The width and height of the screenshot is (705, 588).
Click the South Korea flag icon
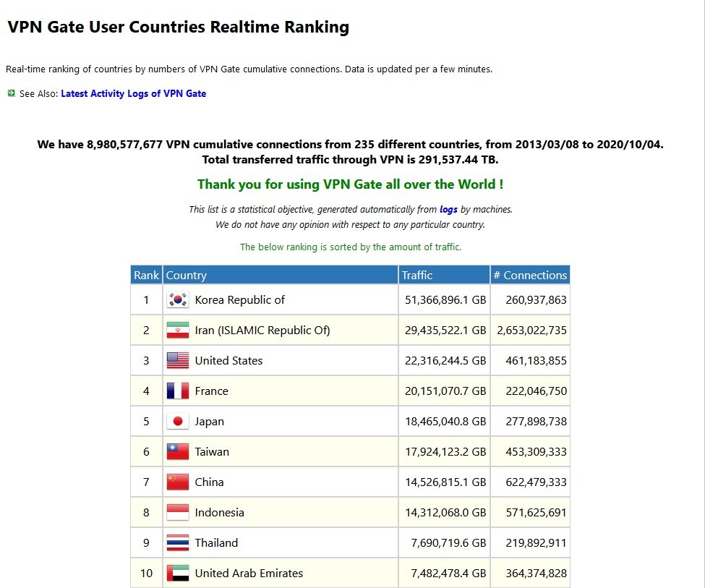tap(177, 300)
